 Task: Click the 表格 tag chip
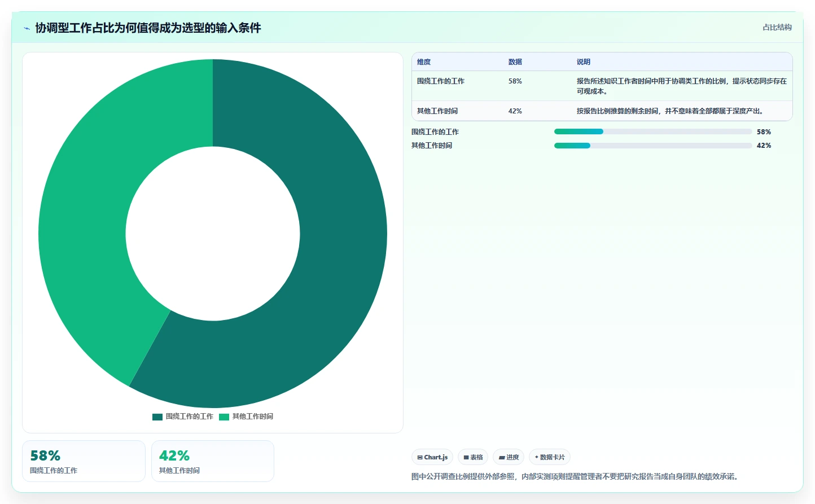(473, 457)
